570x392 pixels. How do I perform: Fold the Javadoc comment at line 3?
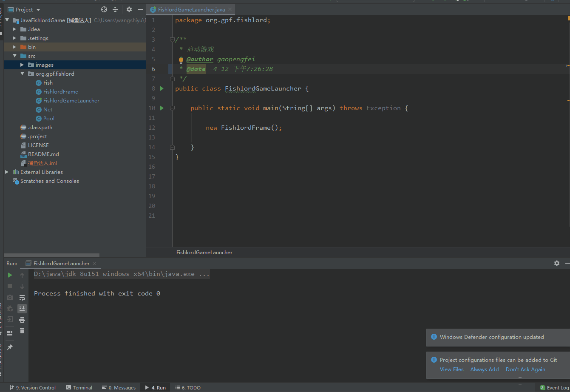tap(172, 40)
